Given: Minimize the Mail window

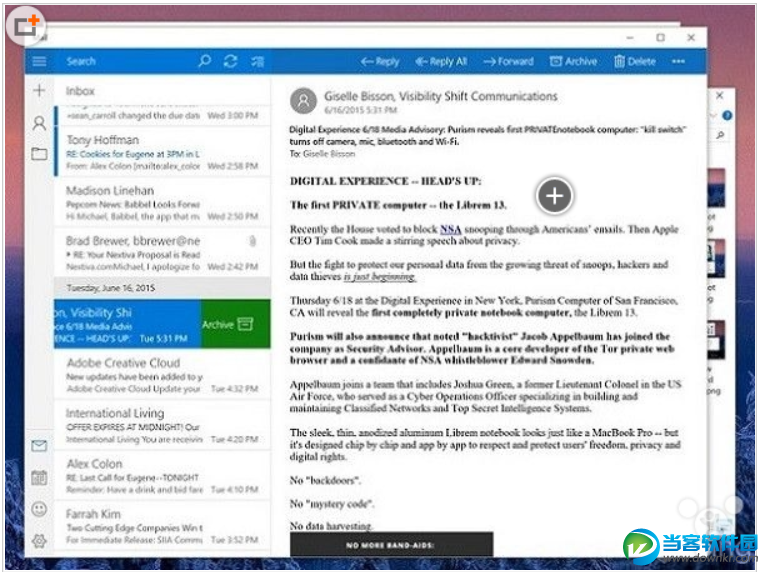Looking at the screenshot, I should tap(630, 38).
